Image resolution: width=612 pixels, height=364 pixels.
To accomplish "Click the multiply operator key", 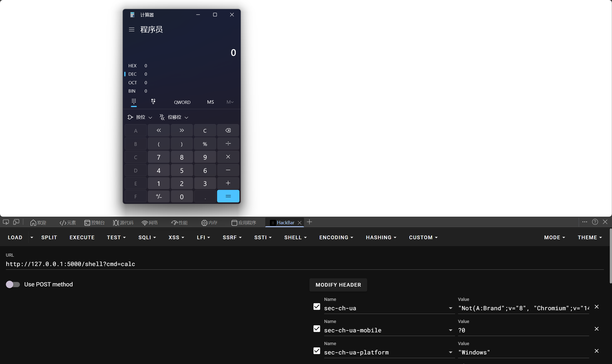I will pyautogui.click(x=228, y=157).
